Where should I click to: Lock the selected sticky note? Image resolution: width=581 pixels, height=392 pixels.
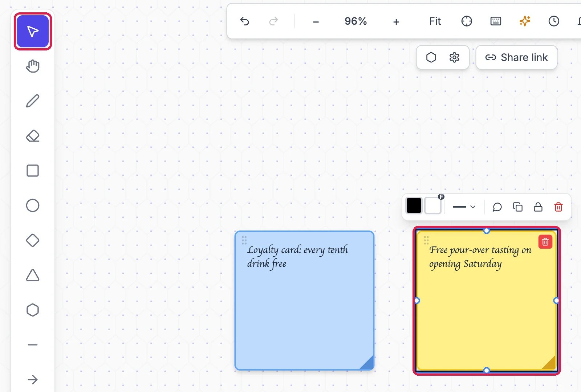(x=538, y=207)
